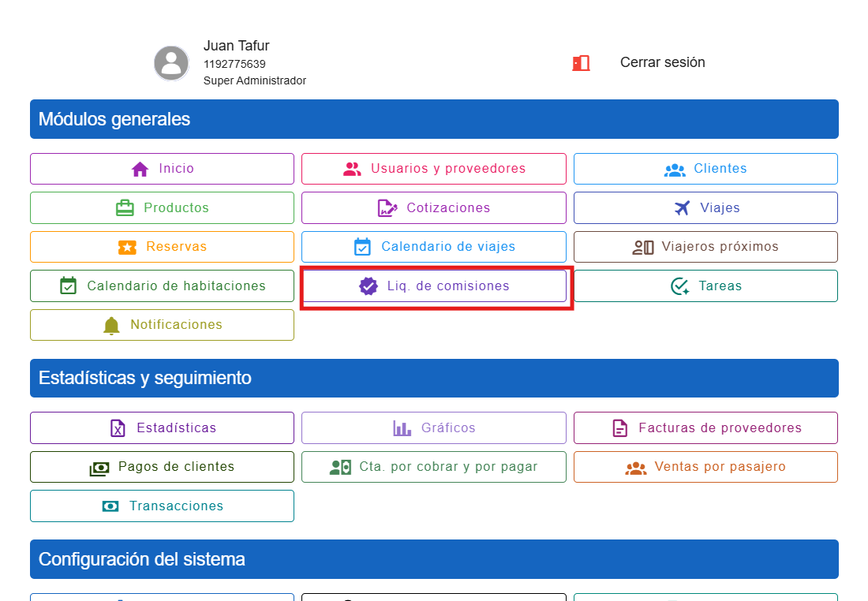Click the verified badge icon for comisiones

click(369, 286)
